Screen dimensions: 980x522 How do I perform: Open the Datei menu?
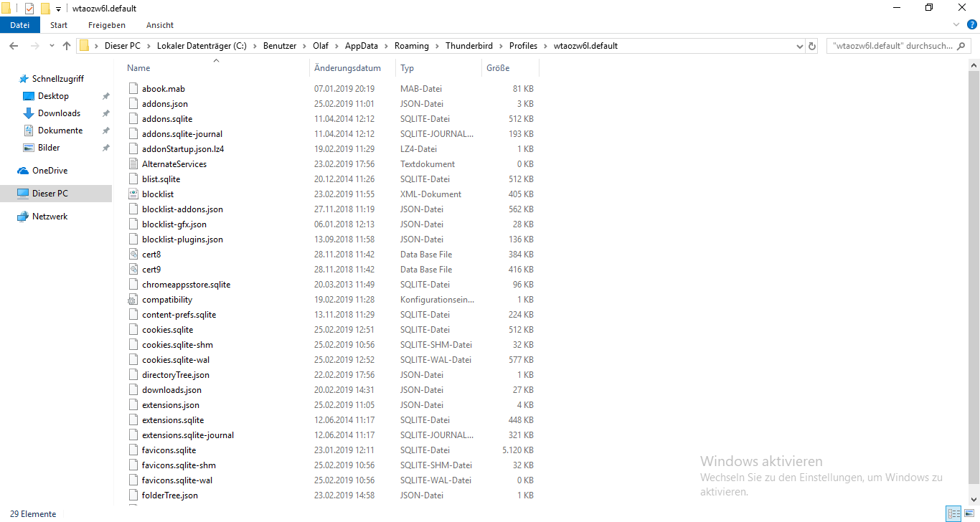click(20, 25)
